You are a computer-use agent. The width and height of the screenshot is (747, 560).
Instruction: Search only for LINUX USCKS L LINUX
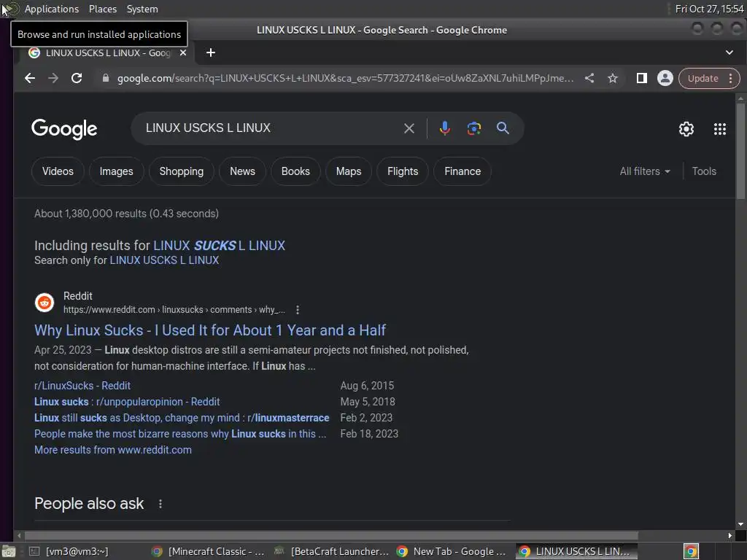pos(164,260)
